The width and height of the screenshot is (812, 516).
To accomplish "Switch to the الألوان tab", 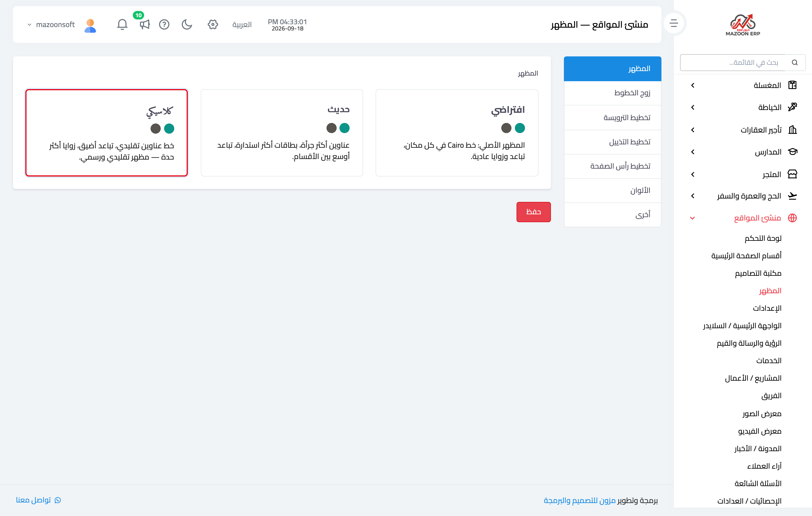I will (612, 191).
